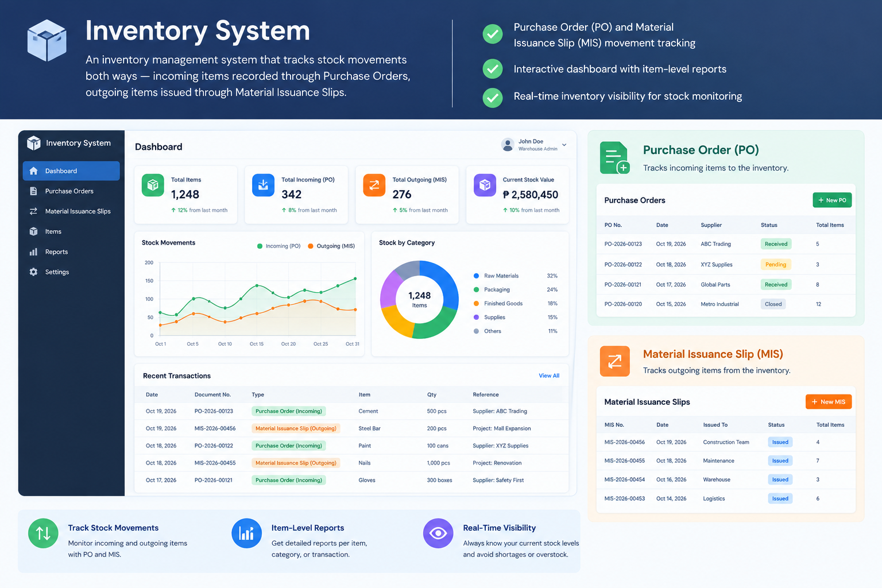Image resolution: width=882 pixels, height=588 pixels.
Task: Click the large cube logo in the header banner
Action: tap(47, 40)
